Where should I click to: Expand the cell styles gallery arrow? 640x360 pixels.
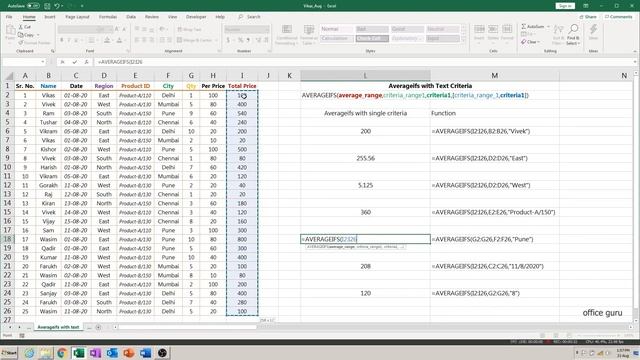pyautogui.click(x=463, y=40)
